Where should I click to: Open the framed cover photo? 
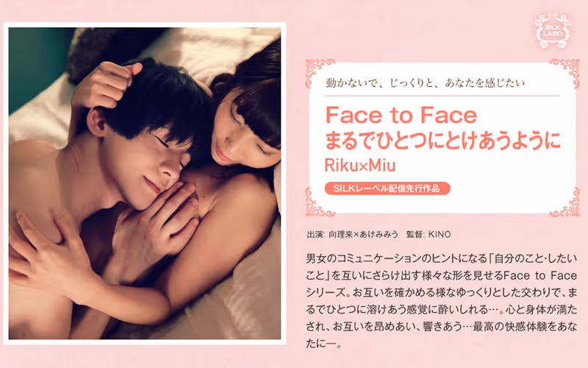145,183
